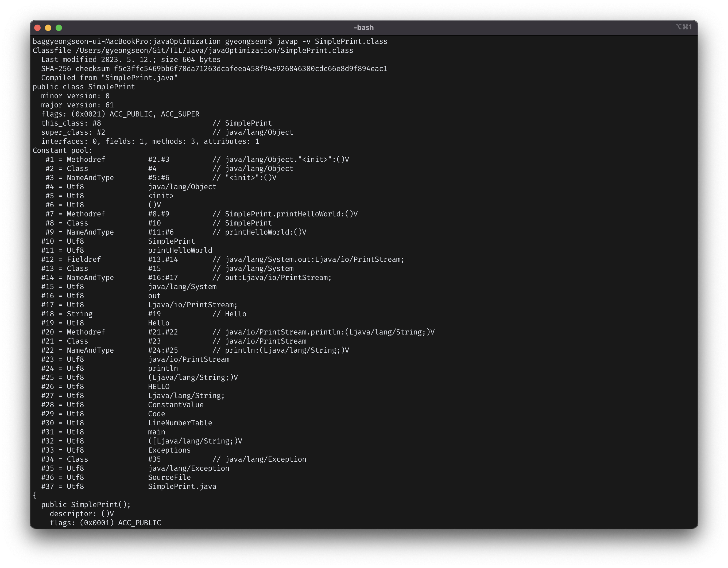Image resolution: width=728 pixels, height=568 pixels.
Task: Click entry #32 Utf8 ([Ljava/lang/String;)V
Action: (141, 441)
